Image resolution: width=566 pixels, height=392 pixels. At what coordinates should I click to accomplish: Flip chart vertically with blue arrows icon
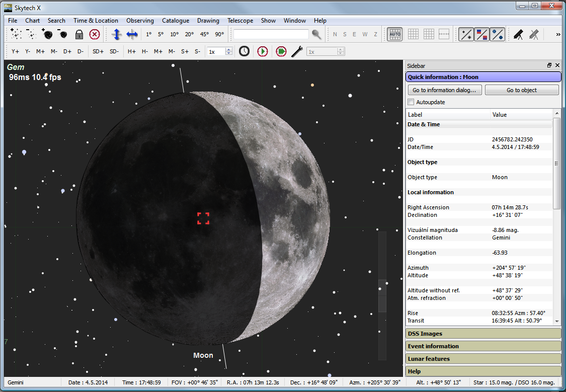(x=117, y=34)
